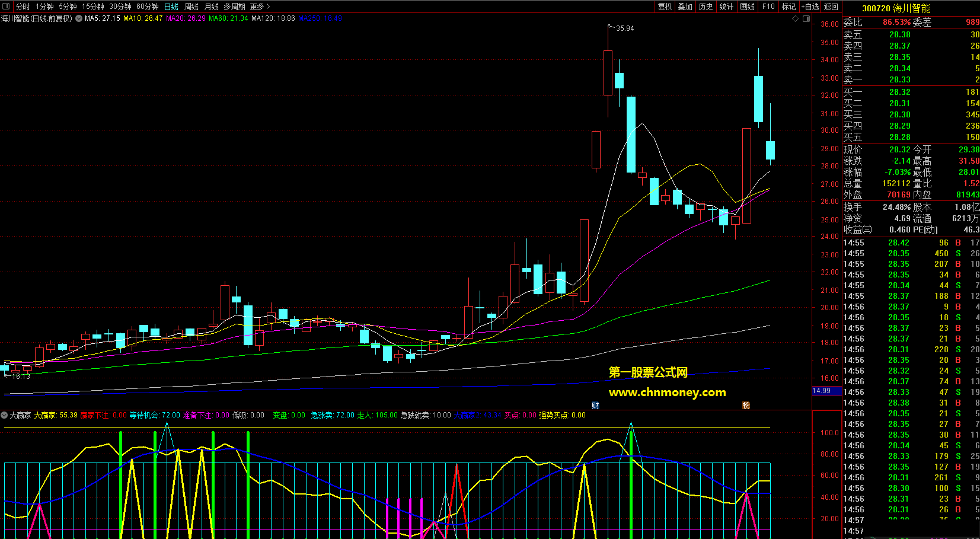Click the 16.13 low price marker

click(21, 377)
